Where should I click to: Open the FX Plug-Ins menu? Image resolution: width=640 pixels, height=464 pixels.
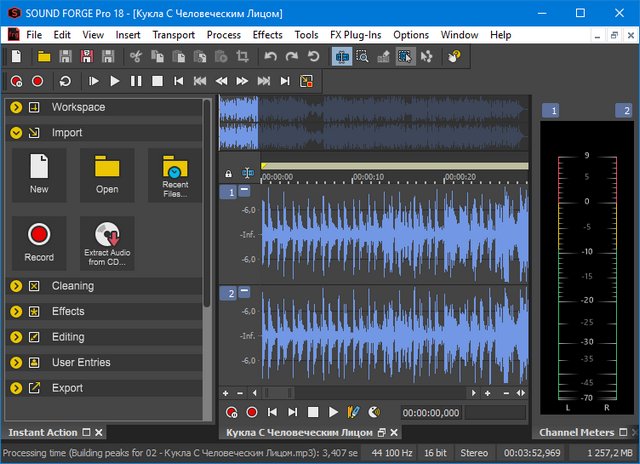pos(357,34)
